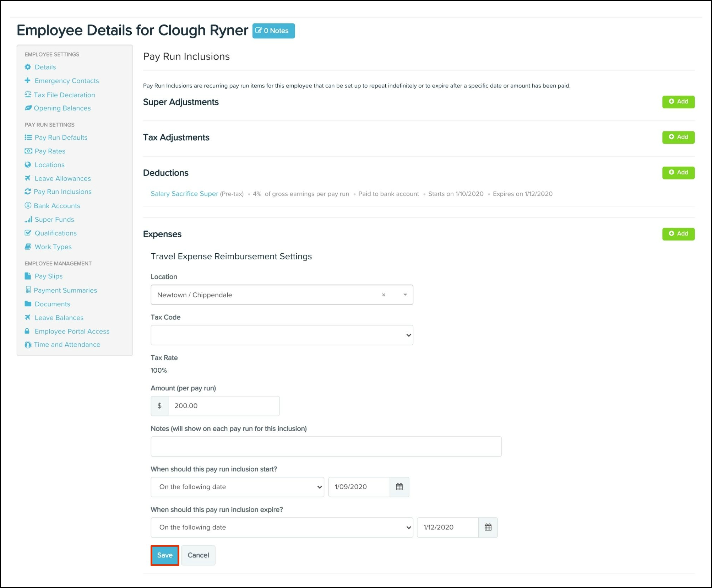Click the padlock icon for Employee Portal Access
This screenshot has width=712, height=588.
[x=27, y=331]
